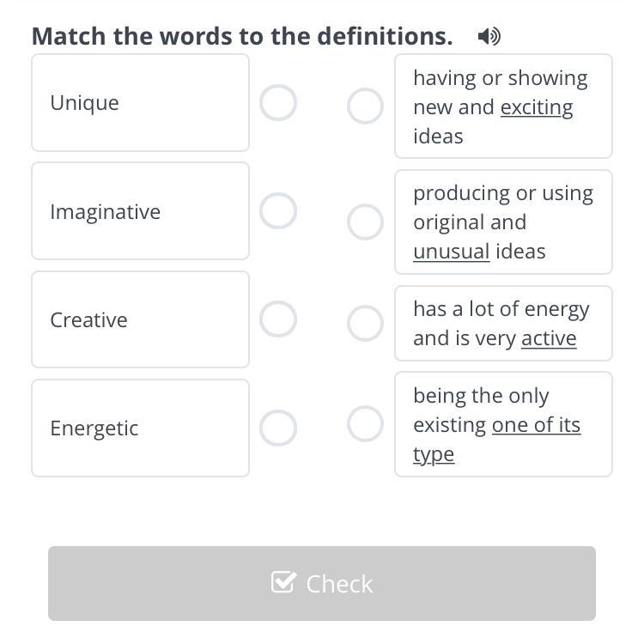
Task: Click the checkmark icon on Check button
Action: point(283,582)
